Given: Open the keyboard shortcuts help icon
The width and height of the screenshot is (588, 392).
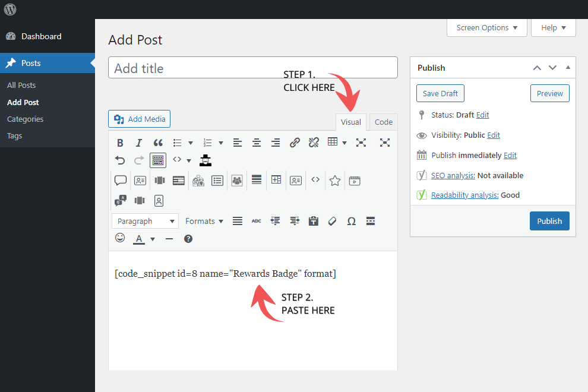Looking at the screenshot, I should (188, 239).
